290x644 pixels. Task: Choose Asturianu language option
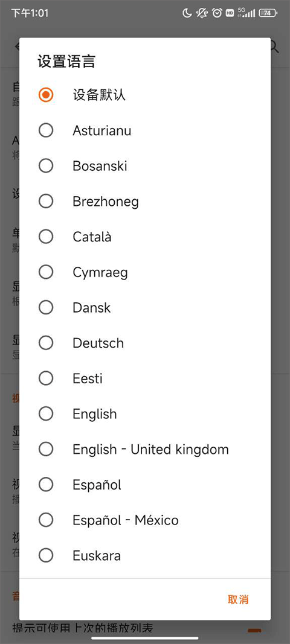[x=145, y=130]
